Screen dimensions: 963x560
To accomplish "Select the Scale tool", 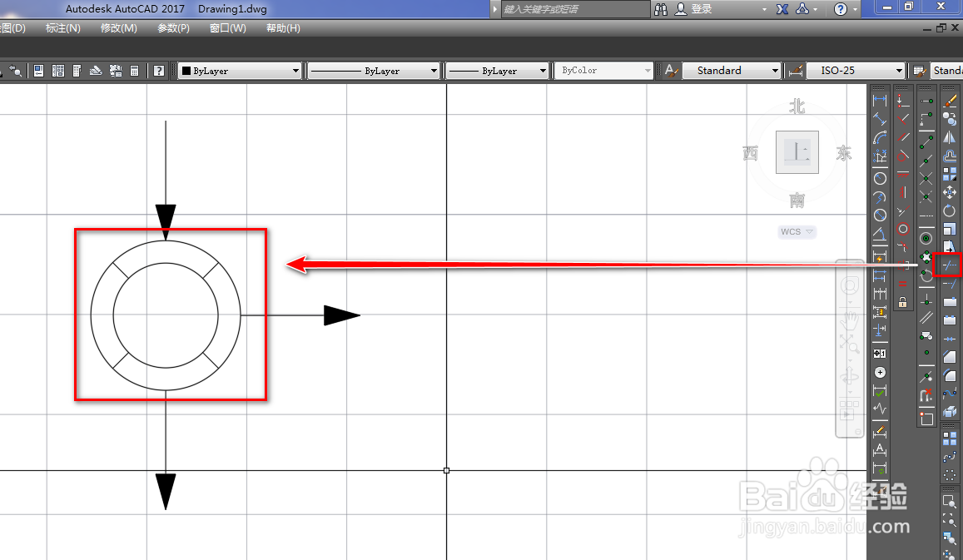I will point(950,229).
